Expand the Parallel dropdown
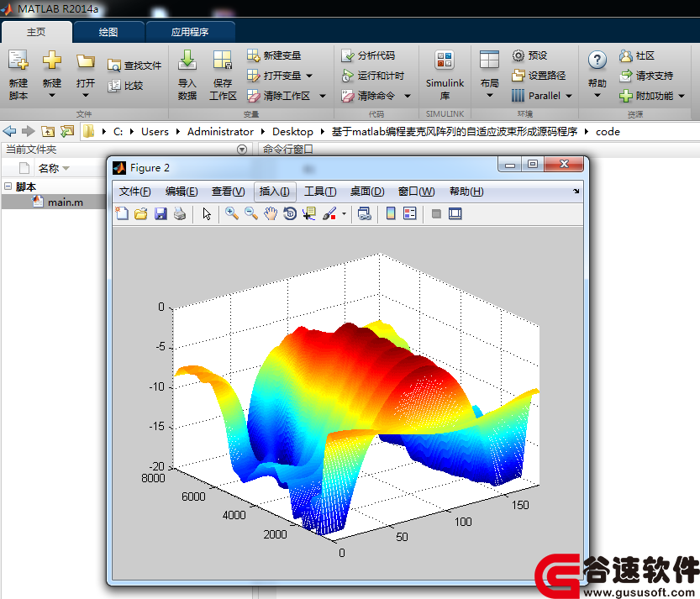The height and width of the screenshot is (599, 700). 569,96
